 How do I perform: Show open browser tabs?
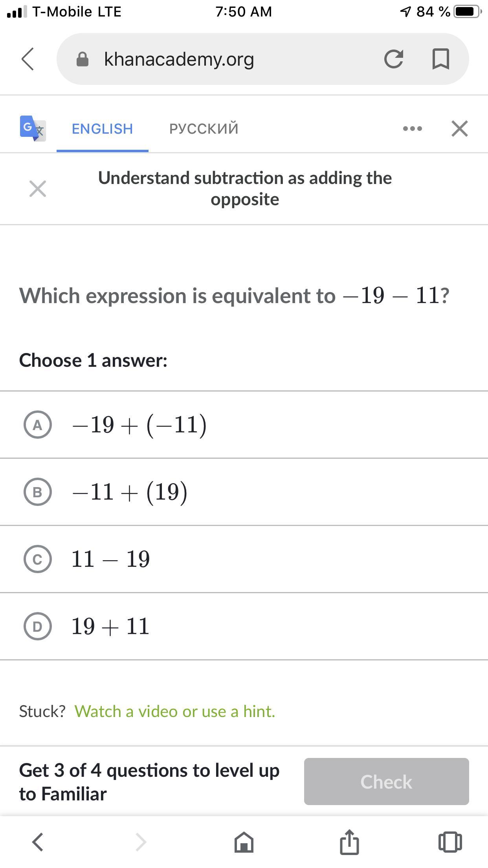coord(450,842)
